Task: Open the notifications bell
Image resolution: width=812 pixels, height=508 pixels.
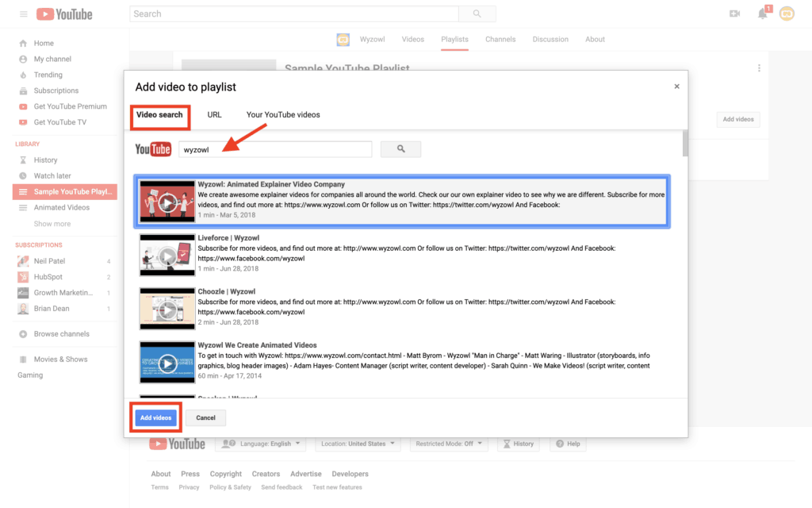Action: click(764, 13)
